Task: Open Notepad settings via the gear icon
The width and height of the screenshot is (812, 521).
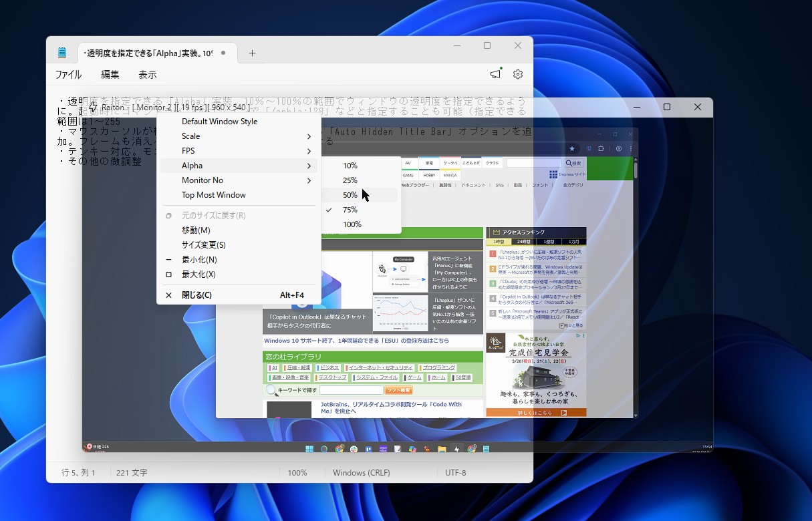Action: 517,74
